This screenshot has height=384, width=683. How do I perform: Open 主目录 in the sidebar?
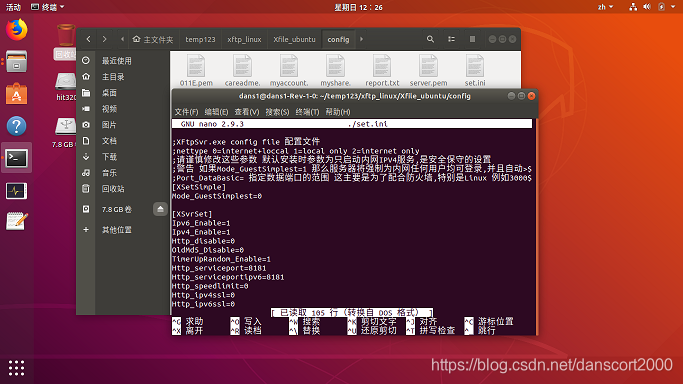[x=123, y=77]
